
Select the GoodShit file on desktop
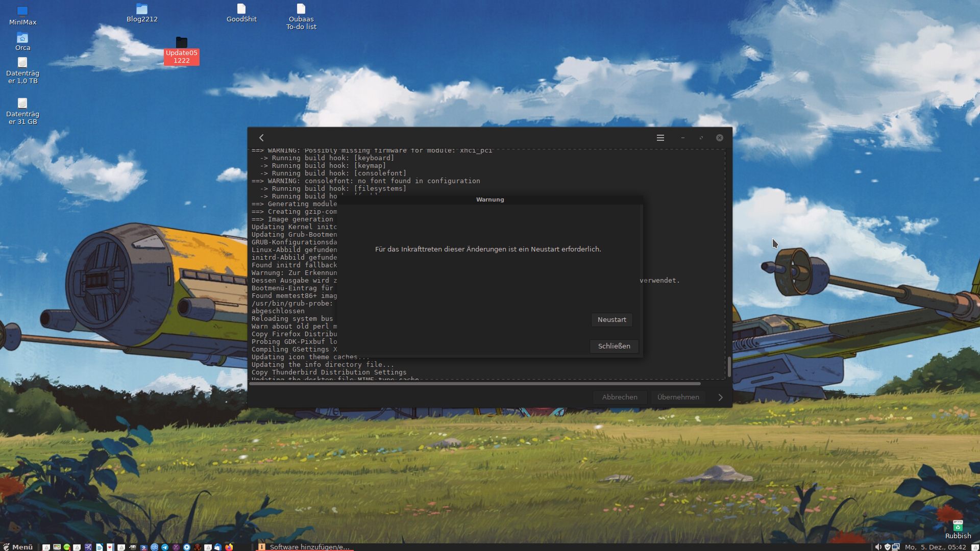point(241,13)
